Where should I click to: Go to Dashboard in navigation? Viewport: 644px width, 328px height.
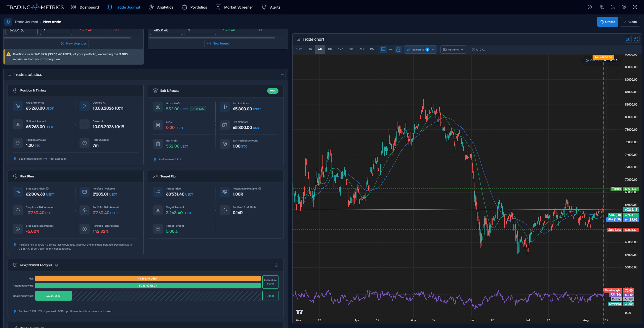(85, 7)
